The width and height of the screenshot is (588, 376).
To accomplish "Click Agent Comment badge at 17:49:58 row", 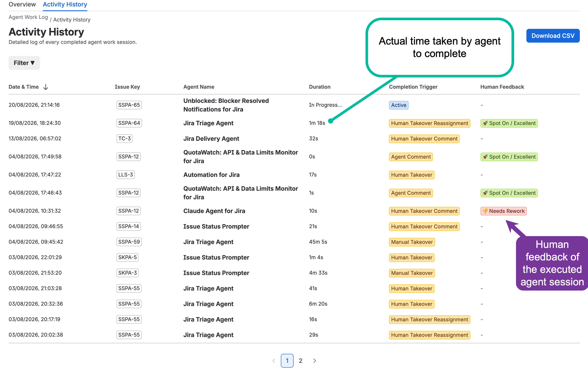I will [411, 157].
